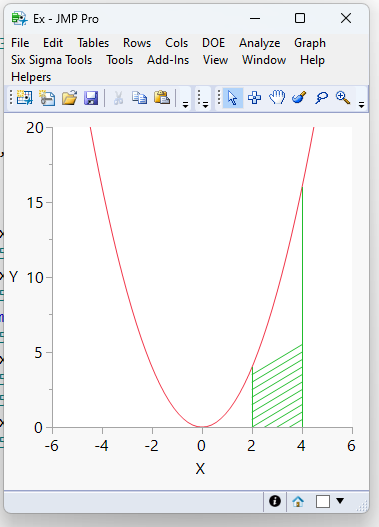The image size is (379, 527).
Task: Save using the floppy disk icon
Action: pos(91,98)
